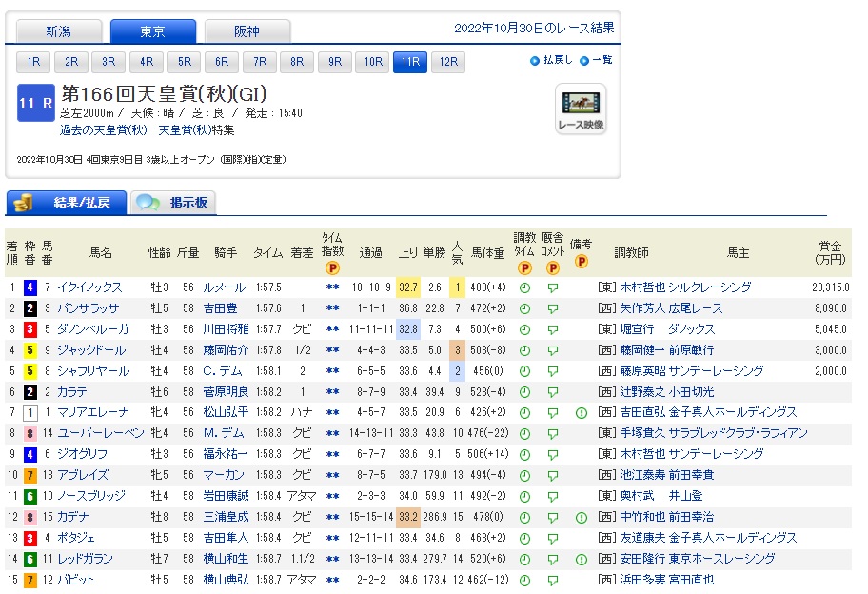Open the training time clock icon for ジャックドール

[x=524, y=350]
